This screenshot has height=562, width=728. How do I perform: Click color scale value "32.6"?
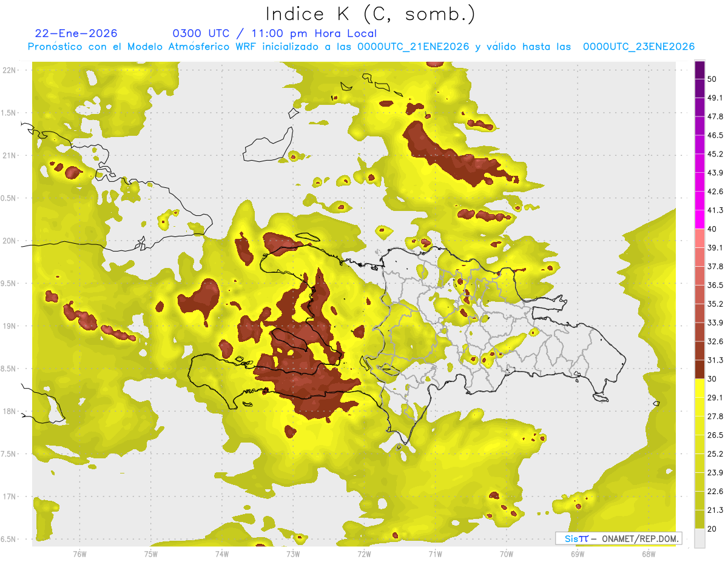click(715, 341)
